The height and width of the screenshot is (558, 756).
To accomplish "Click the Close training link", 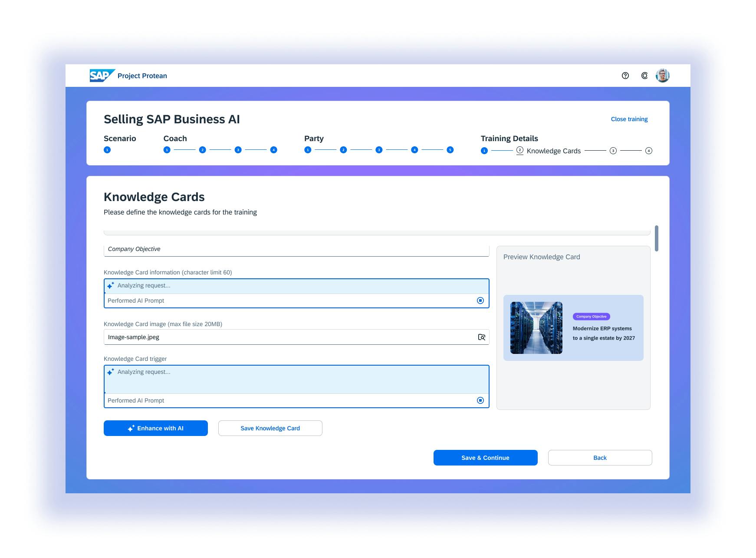I will (629, 119).
